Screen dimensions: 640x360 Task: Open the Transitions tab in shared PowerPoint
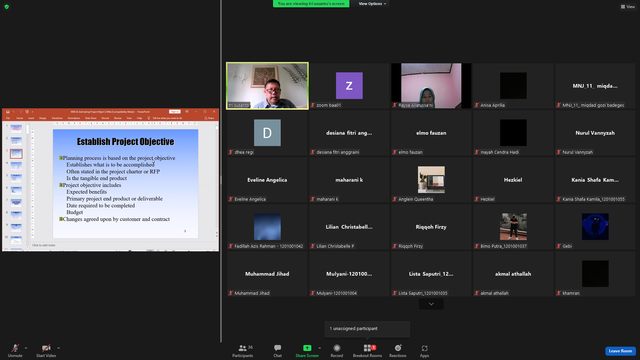click(57, 118)
